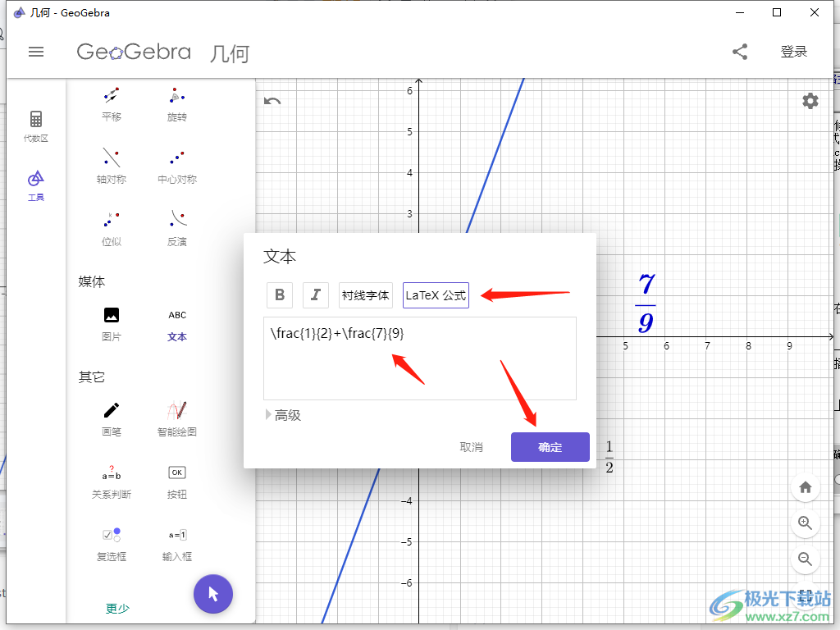Open the hamburger main menu

pyautogui.click(x=36, y=52)
